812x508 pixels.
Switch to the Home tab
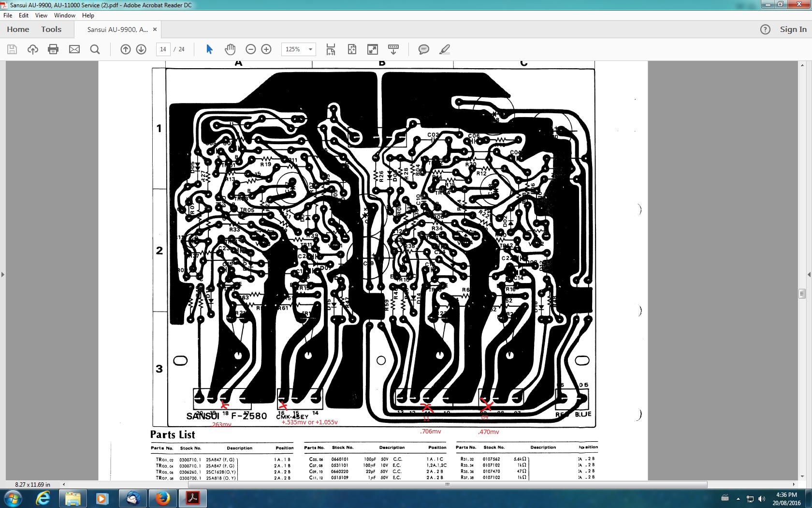click(18, 30)
